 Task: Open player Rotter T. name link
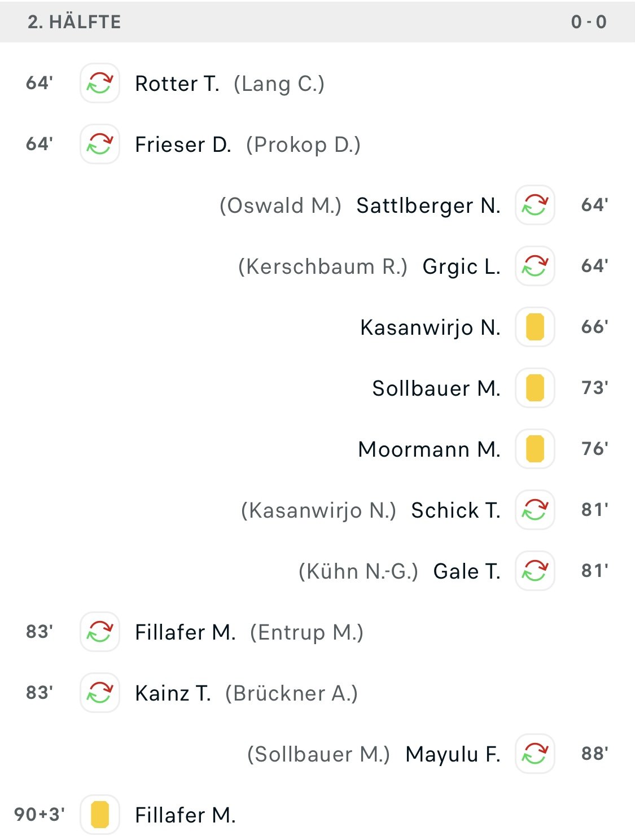tap(177, 84)
